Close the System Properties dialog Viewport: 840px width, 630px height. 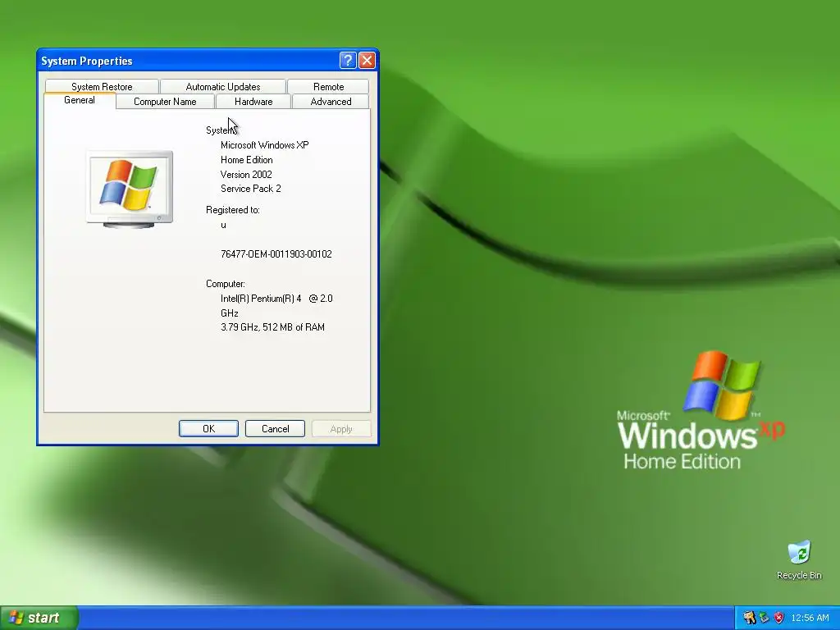pos(367,61)
